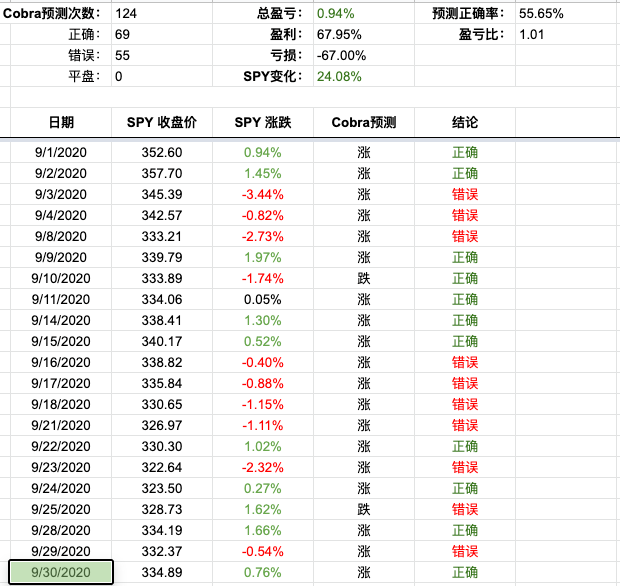Click the closing price 334.89
Image resolution: width=620 pixels, height=586 pixels.
coord(162,571)
